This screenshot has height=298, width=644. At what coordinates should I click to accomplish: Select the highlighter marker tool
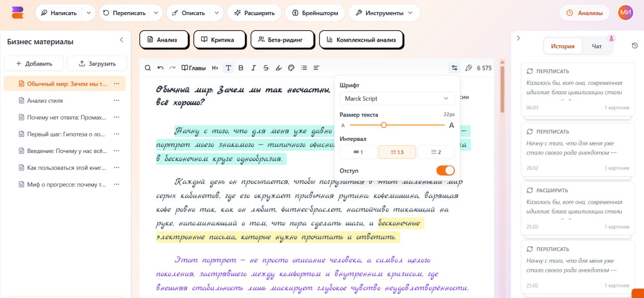278,68
